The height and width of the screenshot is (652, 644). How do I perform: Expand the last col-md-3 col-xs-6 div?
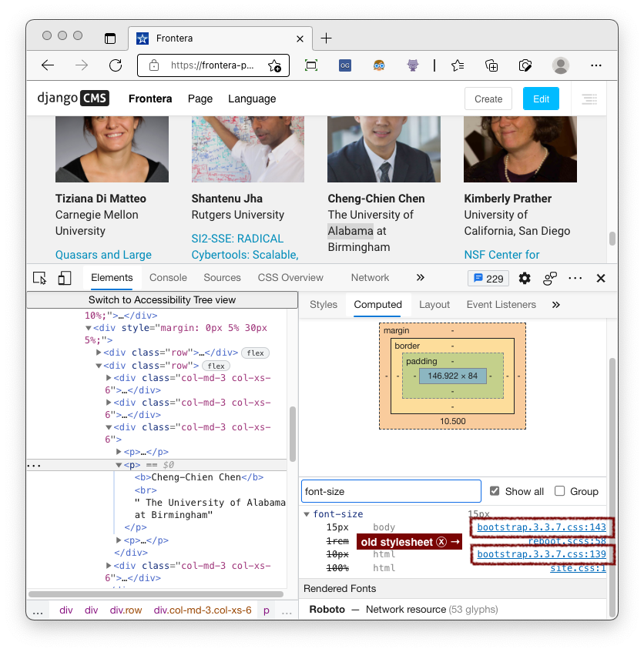[109, 566]
